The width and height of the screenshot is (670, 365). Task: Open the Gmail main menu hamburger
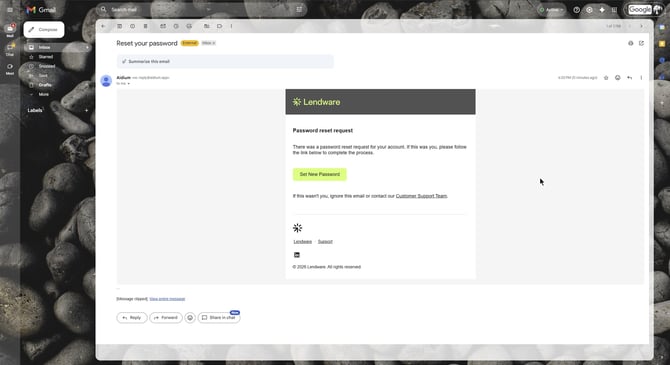[10, 10]
